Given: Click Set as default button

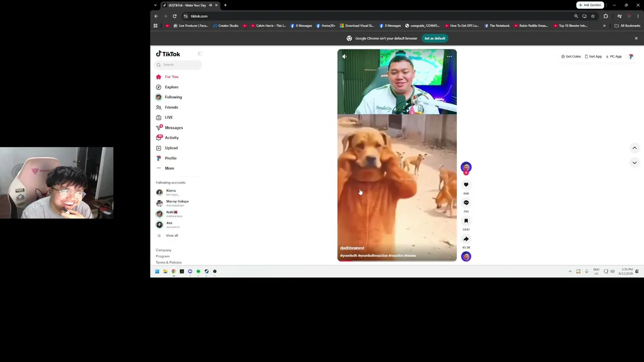Looking at the screenshot, I should point(435,38).
